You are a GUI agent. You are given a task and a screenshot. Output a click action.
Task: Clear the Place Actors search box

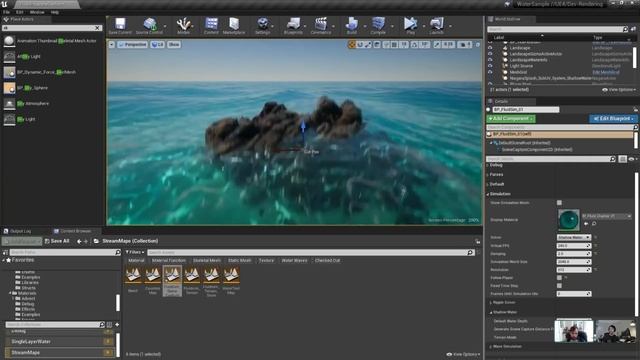coord(98,28)
